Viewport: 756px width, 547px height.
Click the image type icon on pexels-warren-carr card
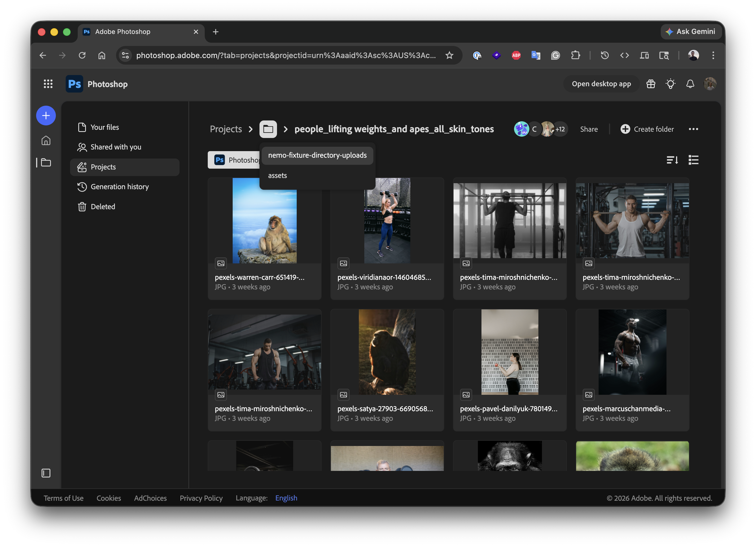point(221,263)
